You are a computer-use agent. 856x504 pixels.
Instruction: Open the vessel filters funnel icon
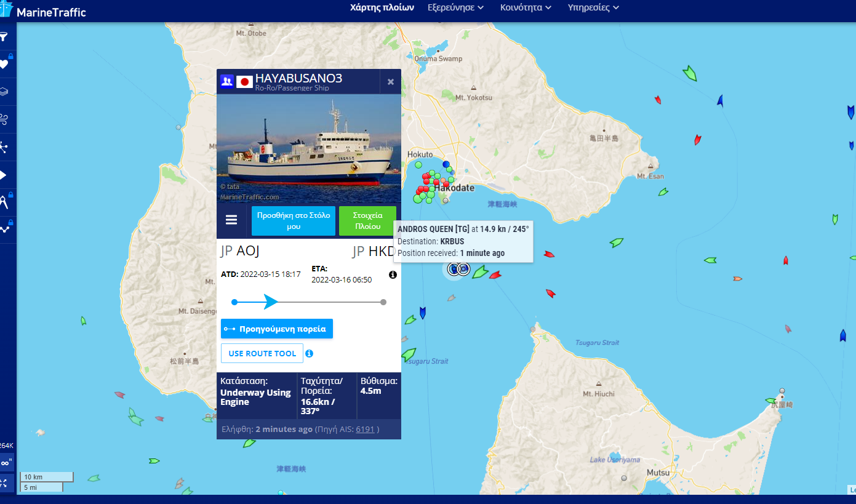[4, 37]
